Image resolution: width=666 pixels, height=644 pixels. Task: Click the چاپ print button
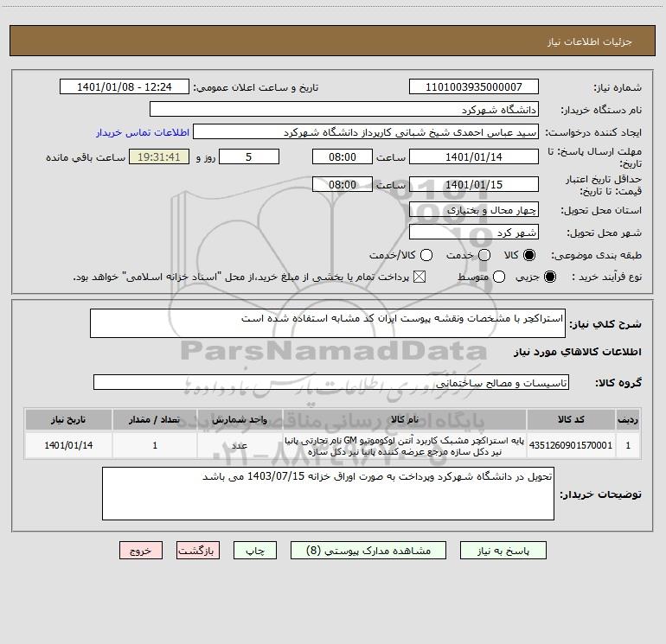pos(255,550)
